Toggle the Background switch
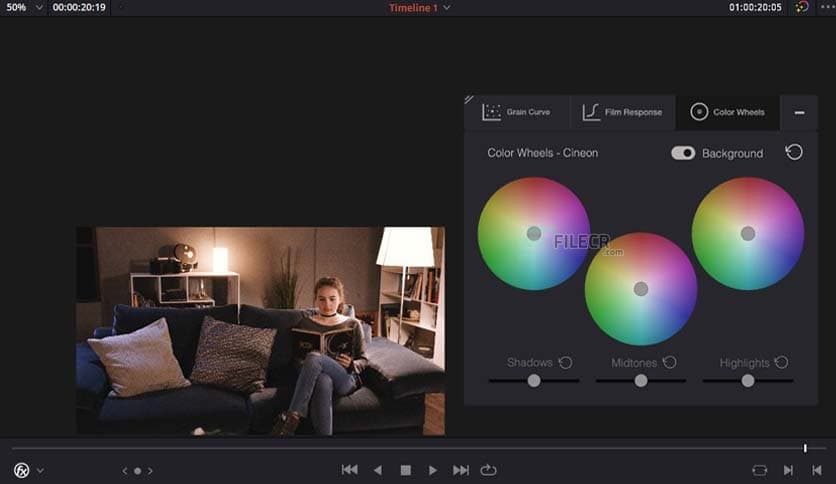 (x=682, y=153)
